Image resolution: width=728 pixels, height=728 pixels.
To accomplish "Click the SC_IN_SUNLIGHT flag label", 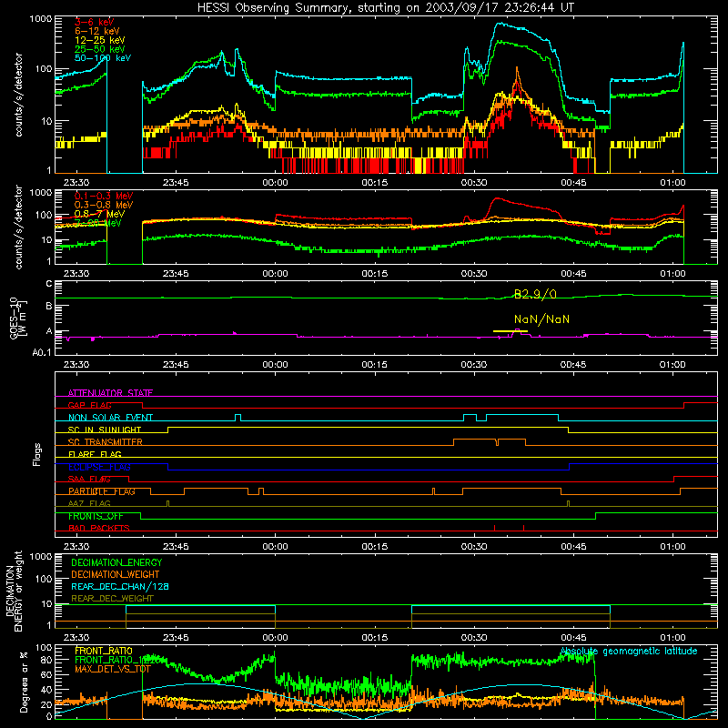I will coord(105,430).
